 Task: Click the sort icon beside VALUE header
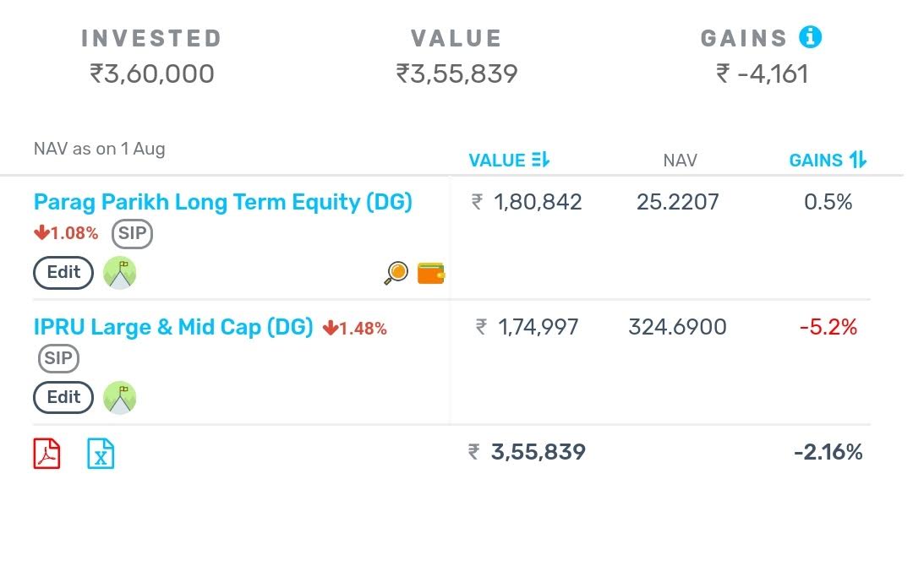coord(542,159)
